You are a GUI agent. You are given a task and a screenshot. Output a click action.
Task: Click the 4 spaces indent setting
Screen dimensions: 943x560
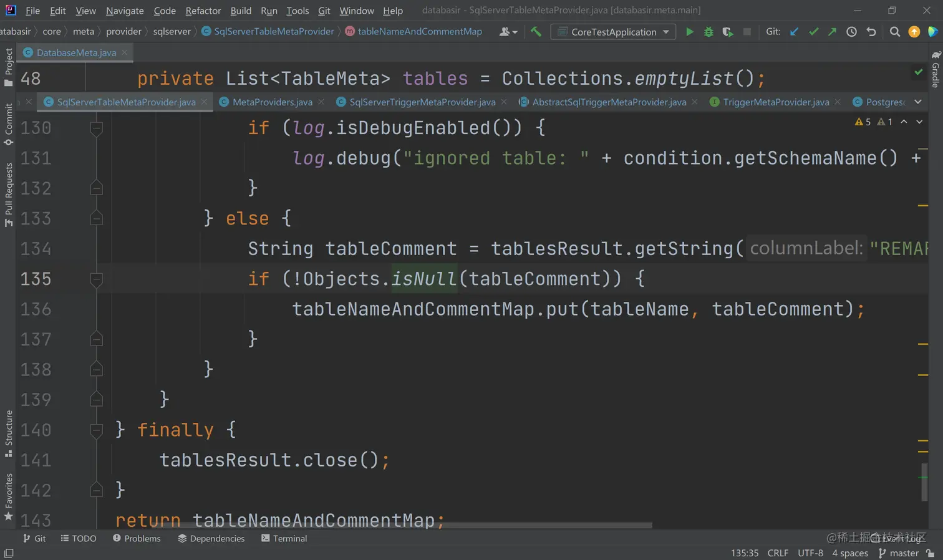click(x=850, y=553)
